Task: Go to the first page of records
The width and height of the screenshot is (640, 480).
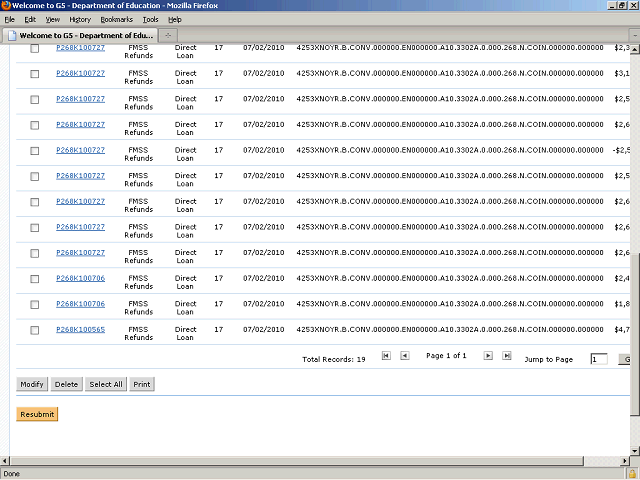Action: tap(386, 356)
